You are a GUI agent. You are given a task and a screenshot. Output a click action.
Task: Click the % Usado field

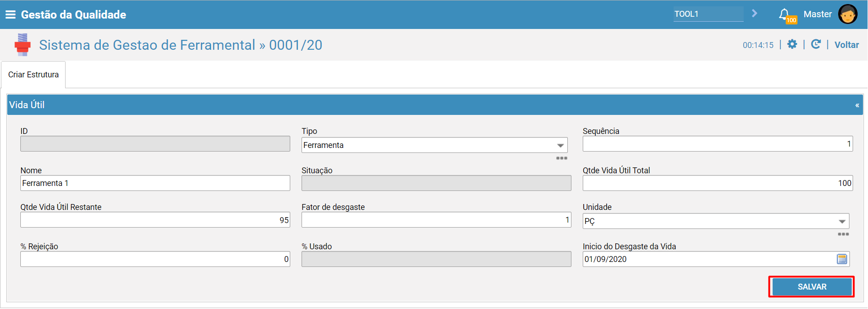click(436, 259)
